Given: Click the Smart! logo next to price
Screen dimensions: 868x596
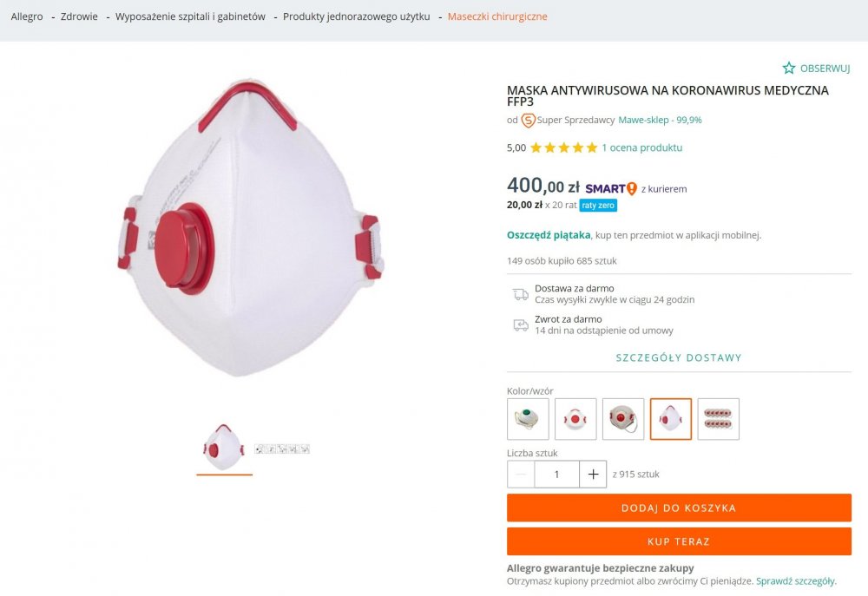Looking at the screenshot, I should pyautogui.click(x=611, y=188).
